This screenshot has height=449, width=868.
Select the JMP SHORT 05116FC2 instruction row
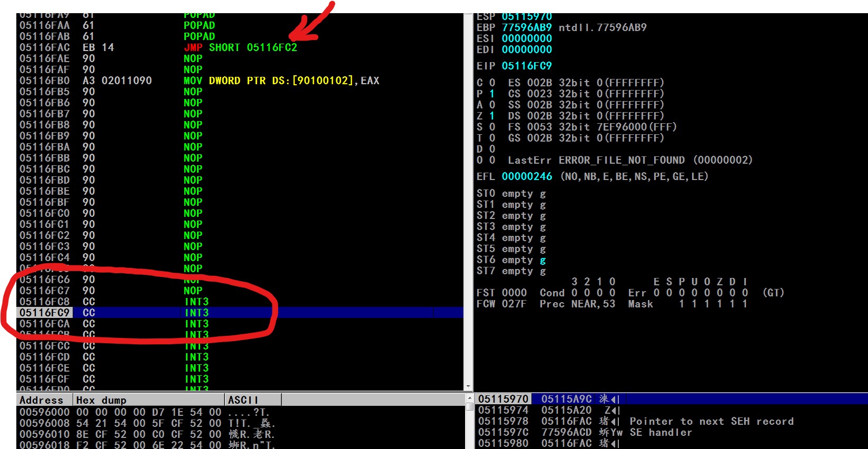tap(240, 47)
